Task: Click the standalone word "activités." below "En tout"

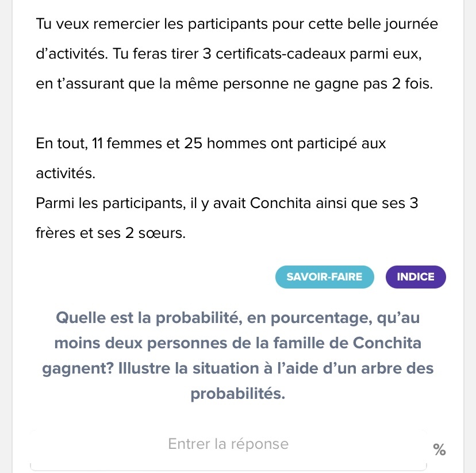Action: click(65, 174)
